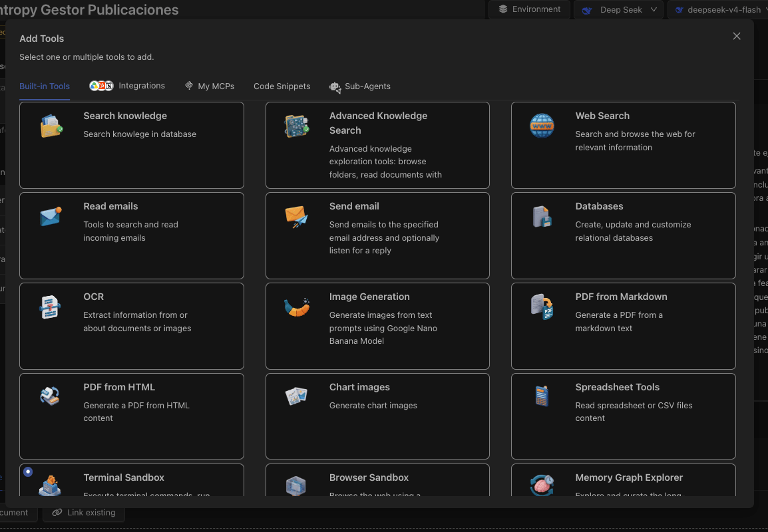Viewport: 768px width, 532px height.
Task: Select the Image Generation tool title
Action: [369, 297]
